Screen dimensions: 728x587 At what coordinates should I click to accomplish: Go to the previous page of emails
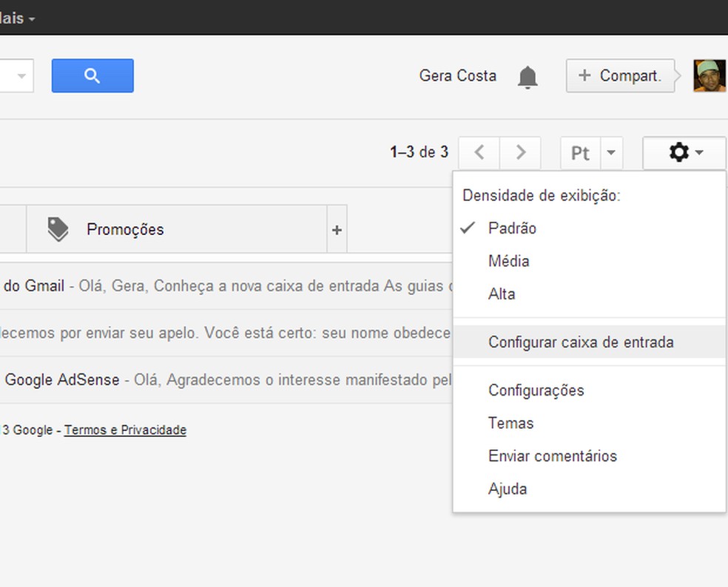[x=479, y=153]
